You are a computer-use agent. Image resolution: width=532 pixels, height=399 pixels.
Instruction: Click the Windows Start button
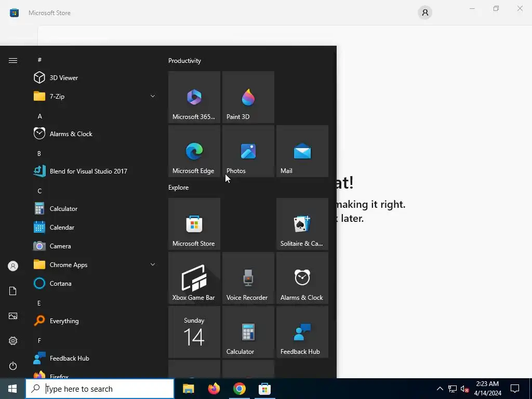tap(12, 389)
